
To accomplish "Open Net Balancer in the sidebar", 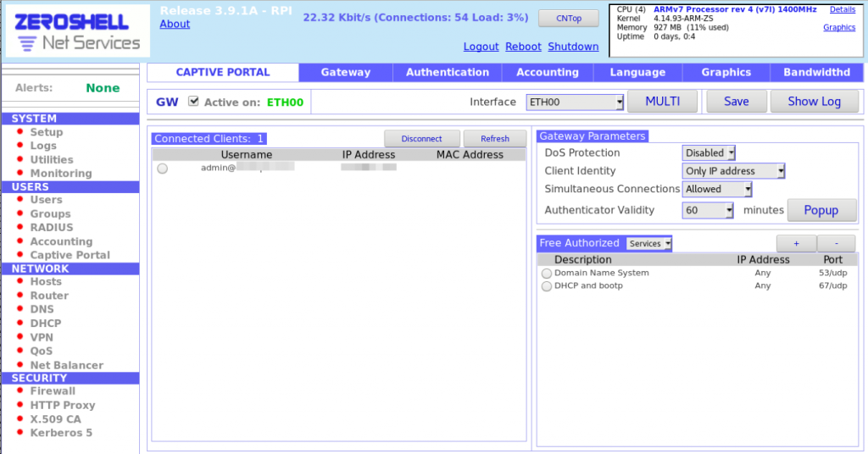I will pos(66,365).
